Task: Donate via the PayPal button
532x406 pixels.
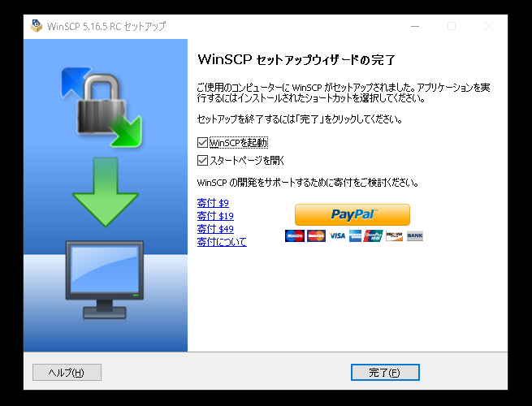Action: coord(353,214)
